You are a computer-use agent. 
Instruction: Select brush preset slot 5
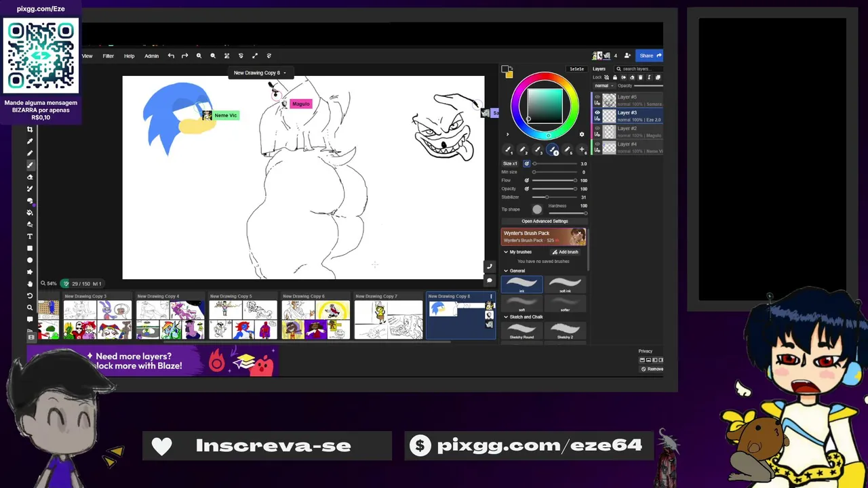pos(568,149)
